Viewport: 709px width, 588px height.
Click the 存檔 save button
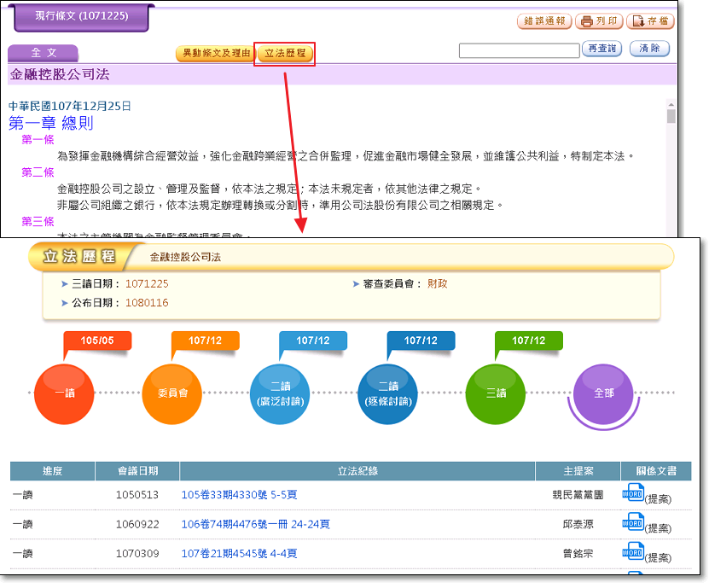click(x=650, y=21)
